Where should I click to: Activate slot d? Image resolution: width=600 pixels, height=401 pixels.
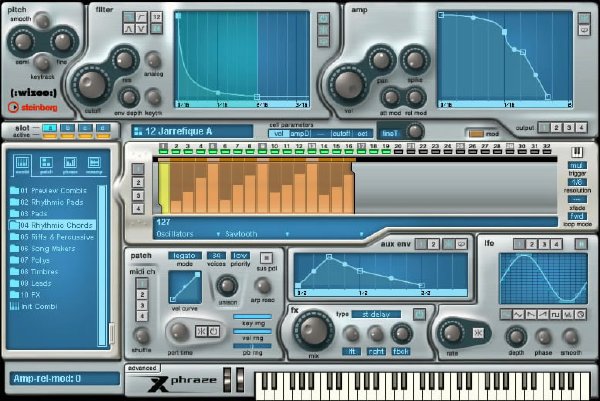tap(103, 128)
